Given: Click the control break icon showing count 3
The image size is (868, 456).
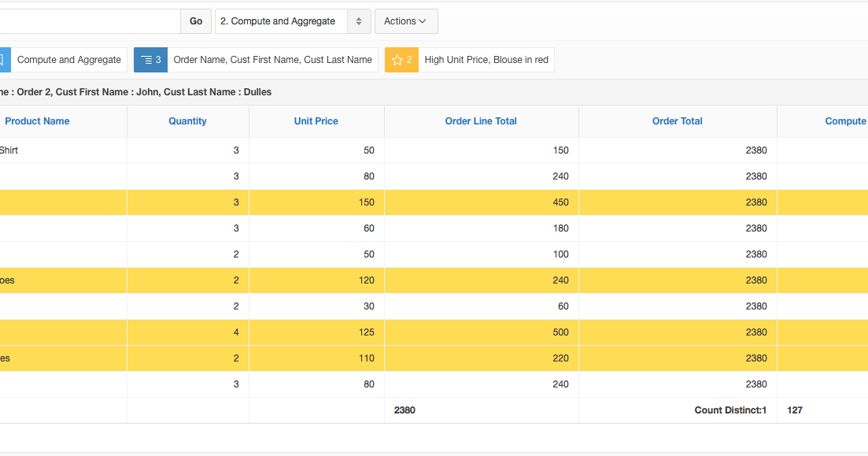Looking at the screenshot, I should (150, 59).
